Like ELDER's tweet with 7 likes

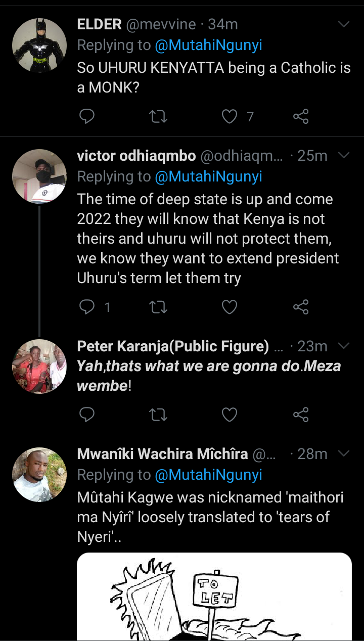(230, 117)
